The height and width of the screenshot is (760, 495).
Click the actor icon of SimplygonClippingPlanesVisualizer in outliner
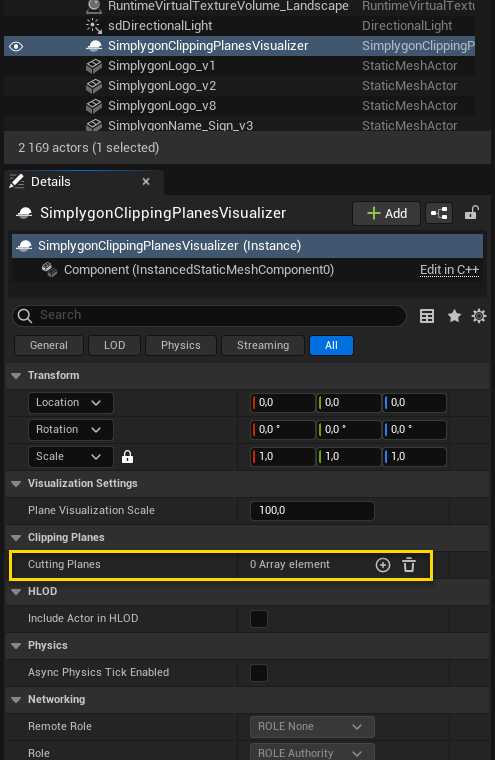pyautogui.click(x=94, y=46)
